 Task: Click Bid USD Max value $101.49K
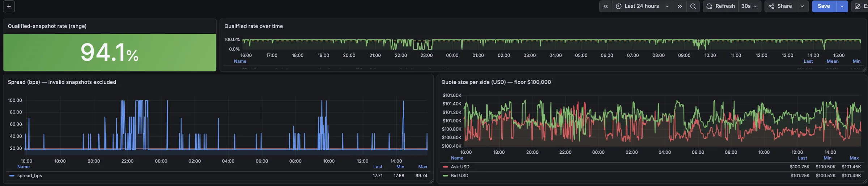click(851, 175)
